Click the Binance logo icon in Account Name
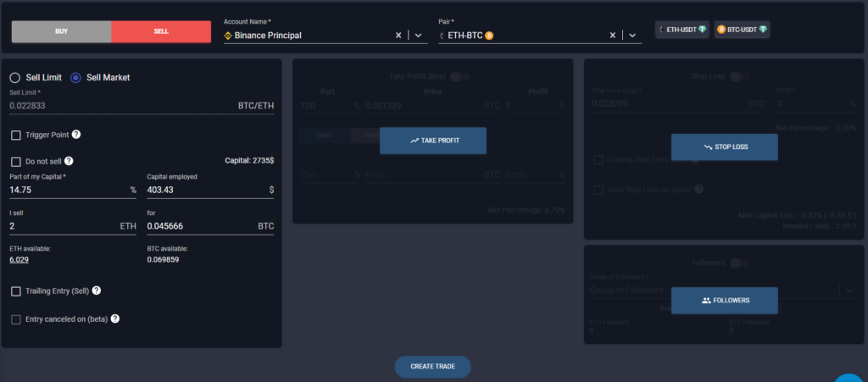The image size is (868, 382). pyautogui.click(x=227, y=36)
